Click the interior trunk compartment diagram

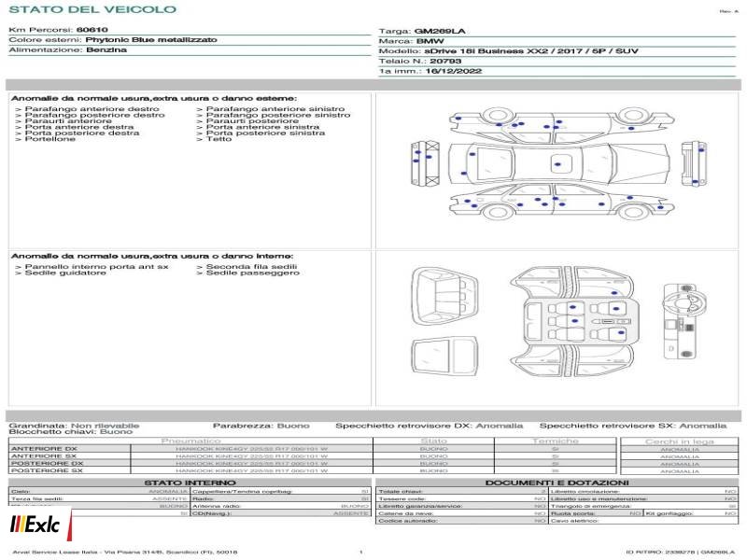coord(444,296)
